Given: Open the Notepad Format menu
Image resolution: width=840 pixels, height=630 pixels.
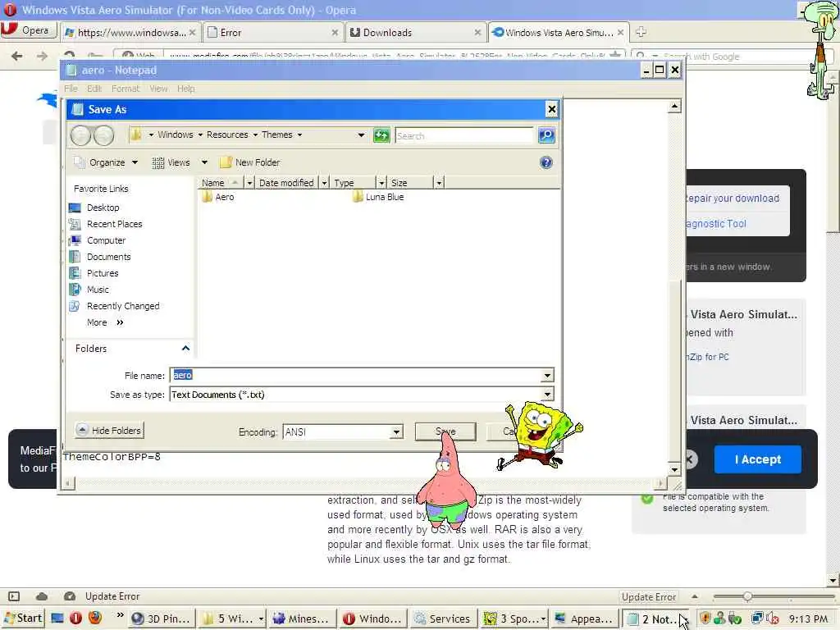Looking at the screenshot, I should (126, 89).
